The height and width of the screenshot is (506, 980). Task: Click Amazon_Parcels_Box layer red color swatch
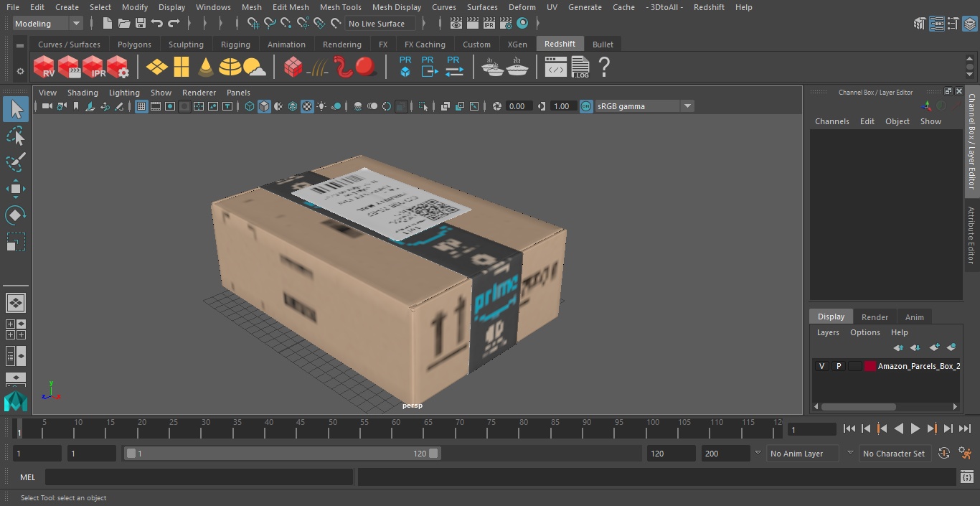click(x=870, y=366)
